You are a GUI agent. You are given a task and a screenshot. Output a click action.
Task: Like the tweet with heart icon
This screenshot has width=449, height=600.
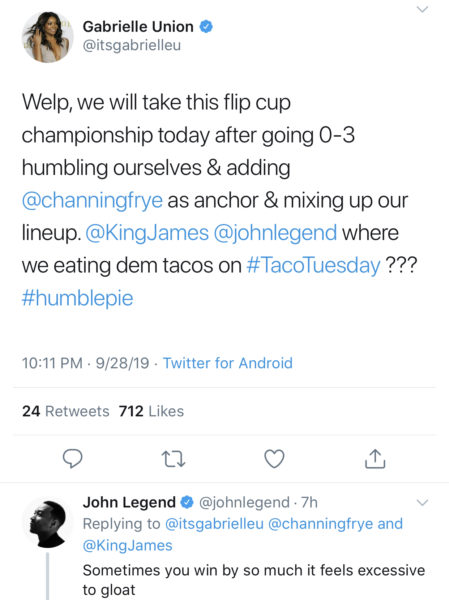tap(274, 458)
